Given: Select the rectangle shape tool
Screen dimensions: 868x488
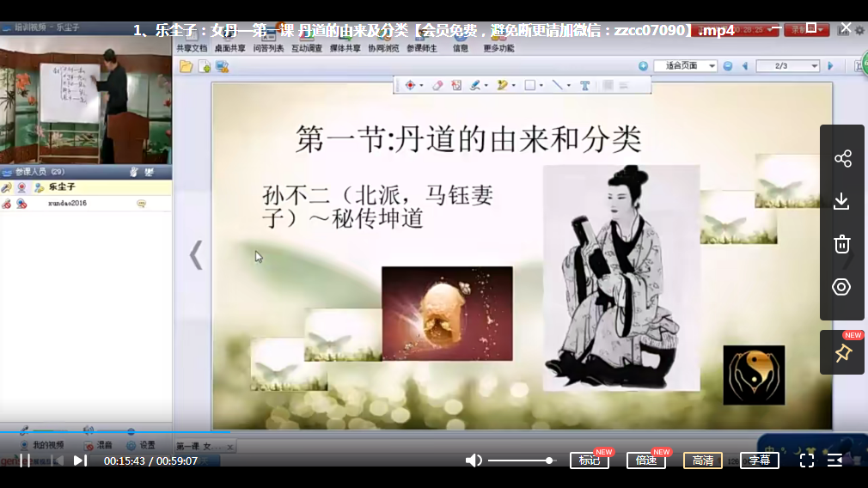Looking at the screenshot, I should 529,85.
